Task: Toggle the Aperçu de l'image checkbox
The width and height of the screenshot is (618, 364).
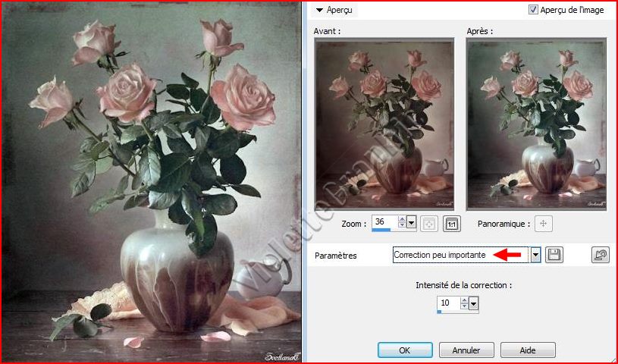Action: point(534,10)
